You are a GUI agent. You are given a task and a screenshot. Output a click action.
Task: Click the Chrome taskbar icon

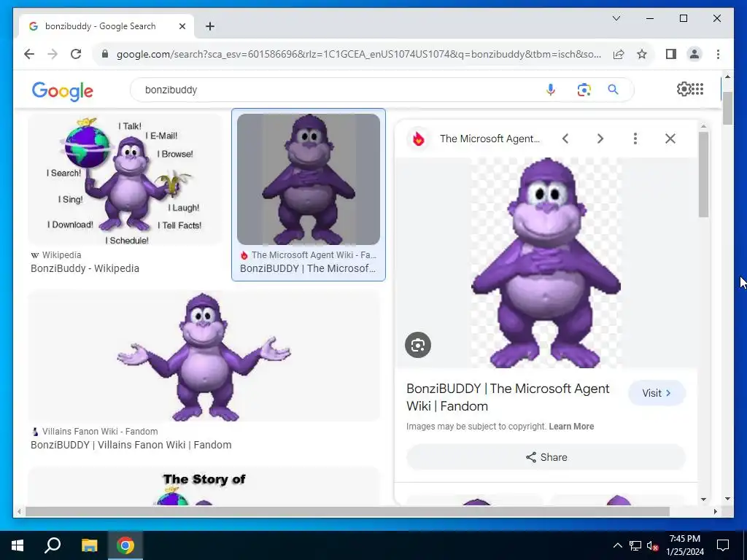click(x=125, y=545)
